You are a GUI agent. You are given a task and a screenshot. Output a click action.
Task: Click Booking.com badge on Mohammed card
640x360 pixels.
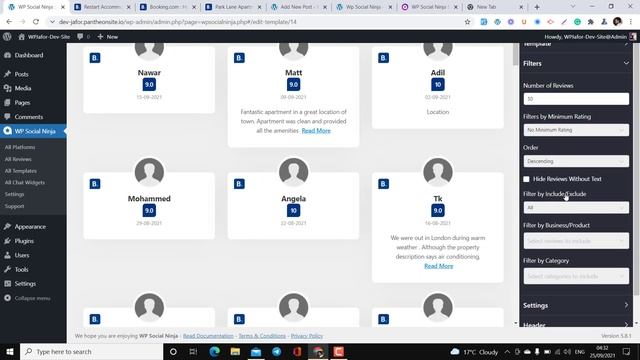[95, 184]
